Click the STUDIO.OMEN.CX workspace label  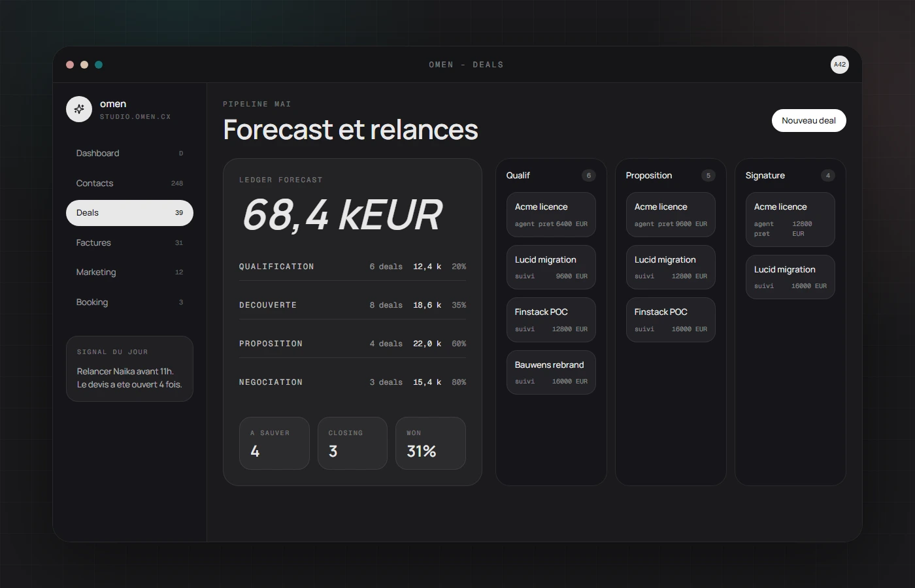coord(135,117)
